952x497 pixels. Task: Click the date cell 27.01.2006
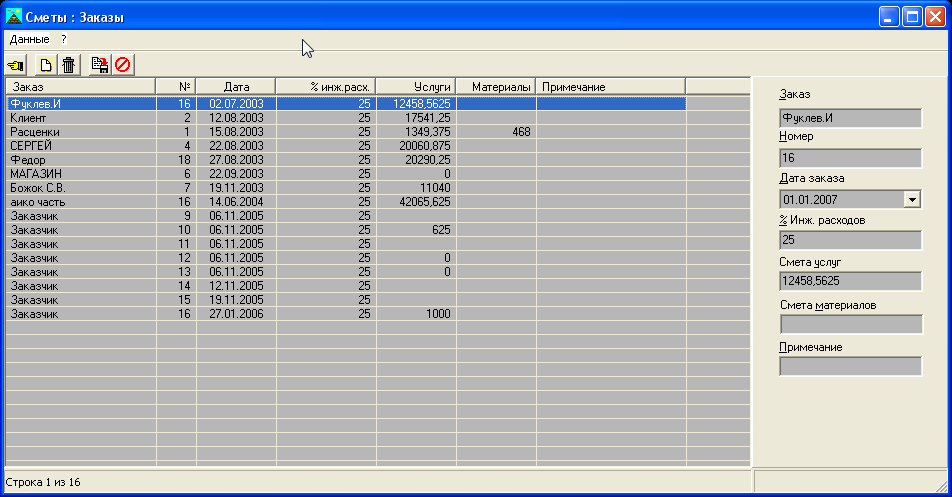point(236,314)
